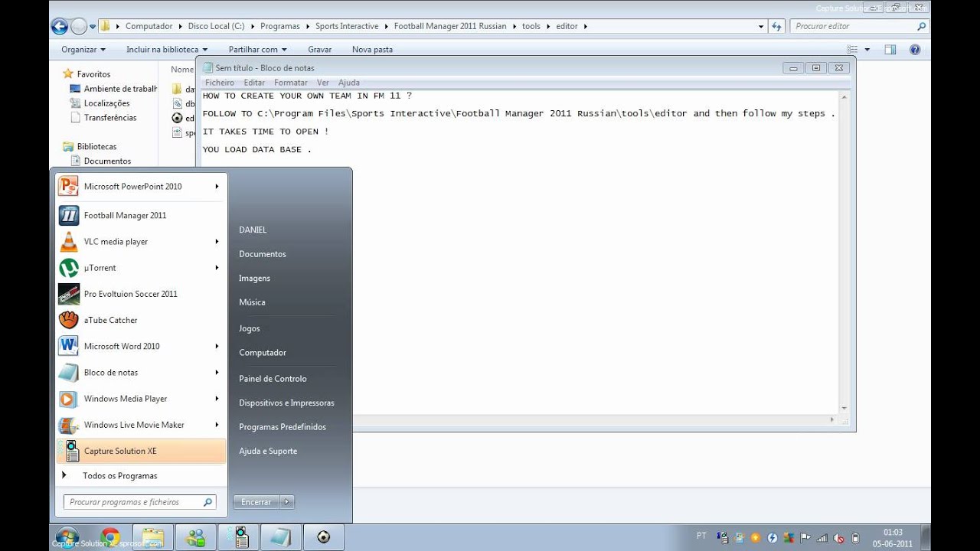Click the muted volume tray icon
Viewport: 980px width, 551px height.
point(839,538)
